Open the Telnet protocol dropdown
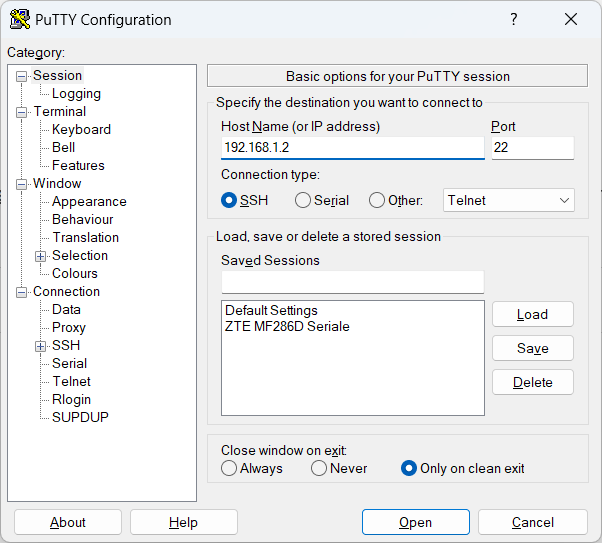The width and height of the screenshot is (602, 543). coord(508,200)
